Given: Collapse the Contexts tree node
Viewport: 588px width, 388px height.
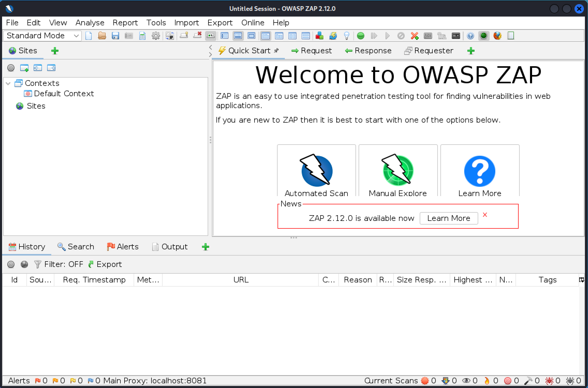Looking at the screenshot, I should 8,83.
